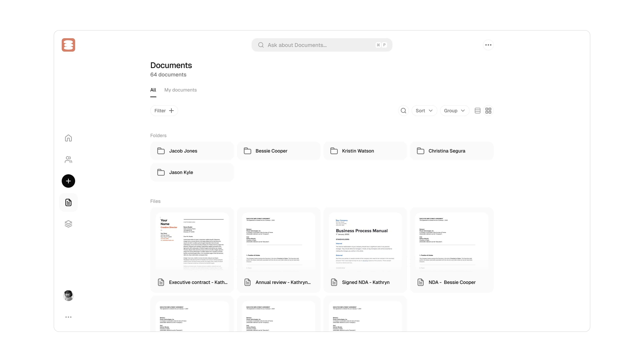Click the app logo in top-left

(x=68, y=45)
